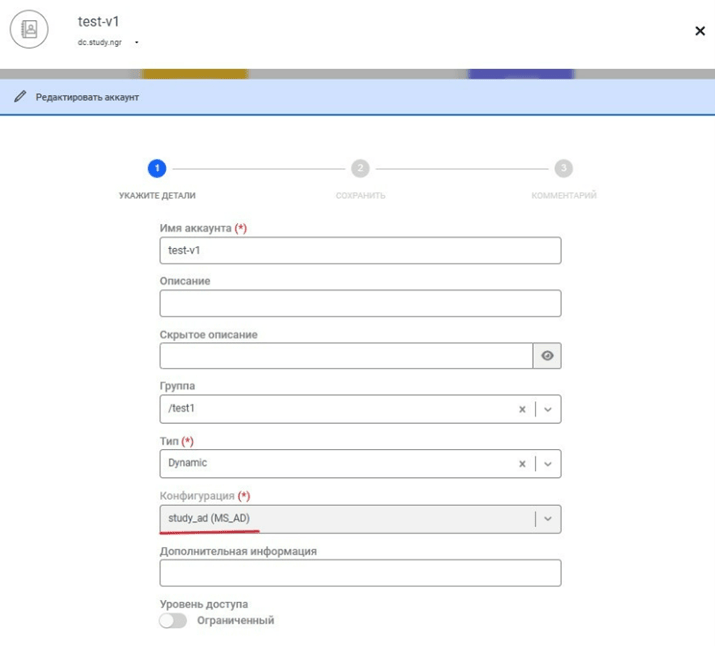Click the КОММЕНТАРИЙ step label
The image size is (715, 646).
(564, 196)
